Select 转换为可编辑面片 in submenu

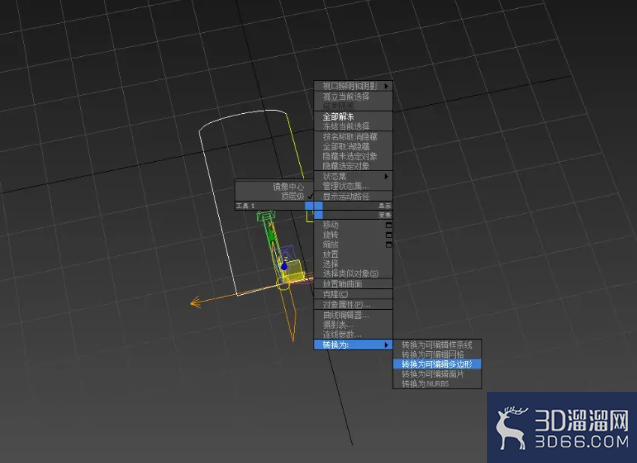(x=437, y=374)
